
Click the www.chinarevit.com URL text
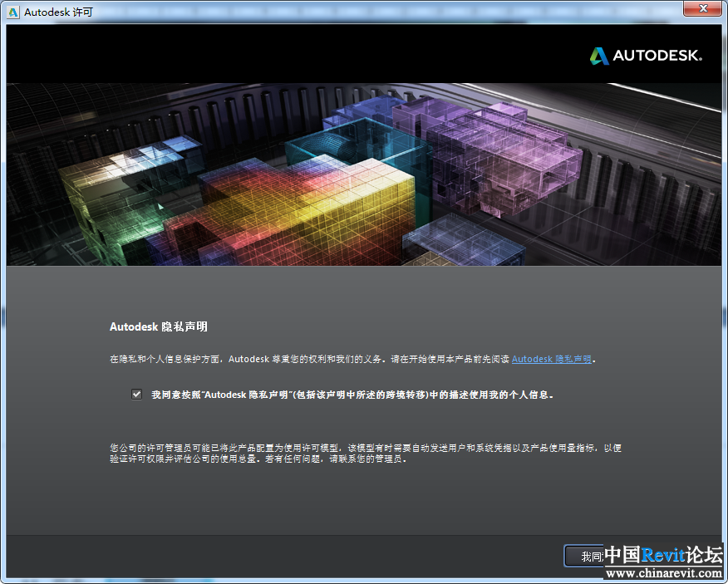[x=663, y=573]
